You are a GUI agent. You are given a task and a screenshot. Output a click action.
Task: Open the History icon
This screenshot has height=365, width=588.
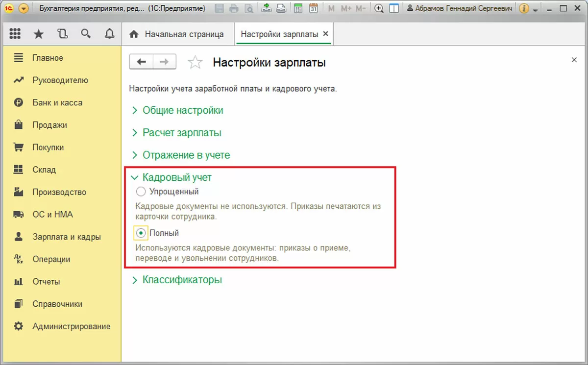click(x=62, y=34)
